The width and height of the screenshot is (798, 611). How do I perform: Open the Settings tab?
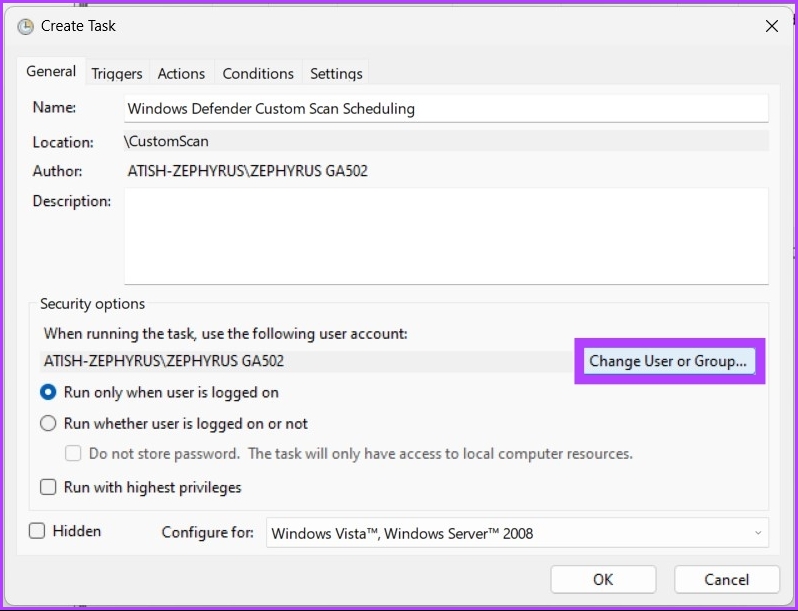point(336,74)
